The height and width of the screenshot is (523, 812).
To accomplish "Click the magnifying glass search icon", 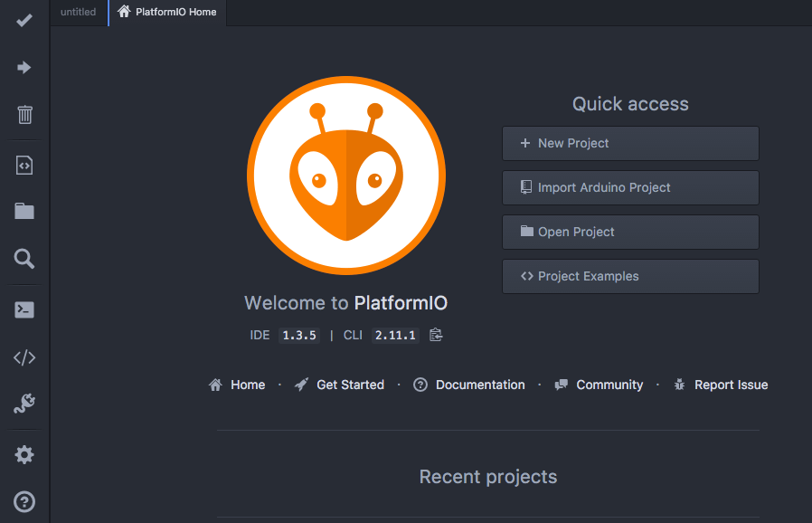I will coord(24,260).
